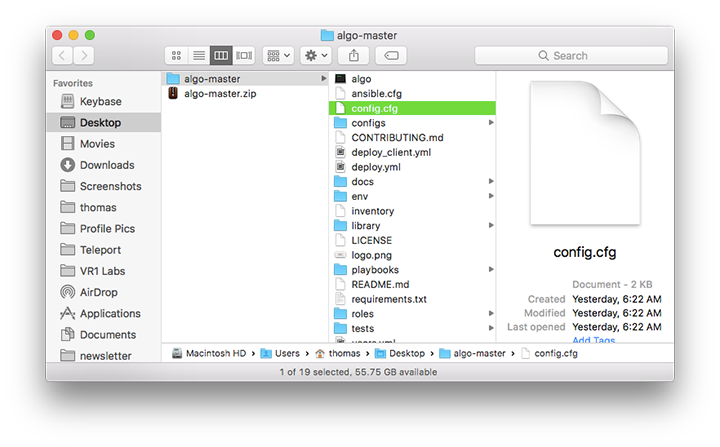Expand the roles folder arrow
720x447 pixels.
click(x=491, y=314)
